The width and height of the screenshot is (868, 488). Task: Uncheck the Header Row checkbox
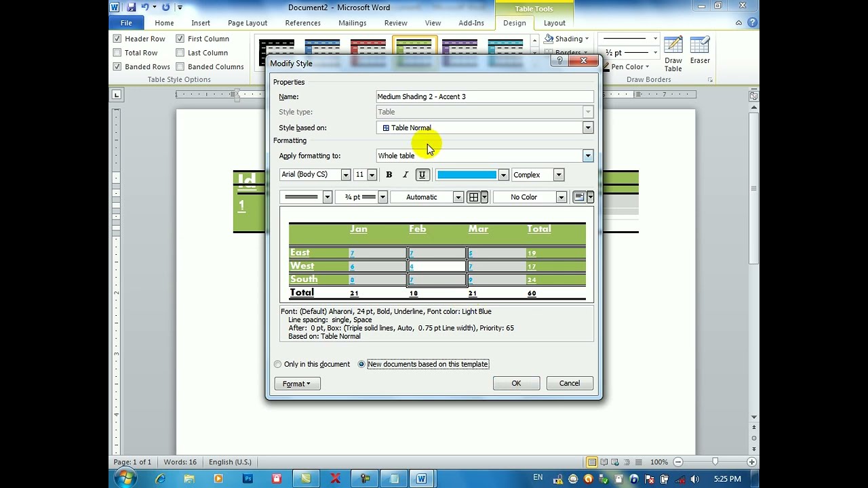pyautogui.click(x=117, y=39)
